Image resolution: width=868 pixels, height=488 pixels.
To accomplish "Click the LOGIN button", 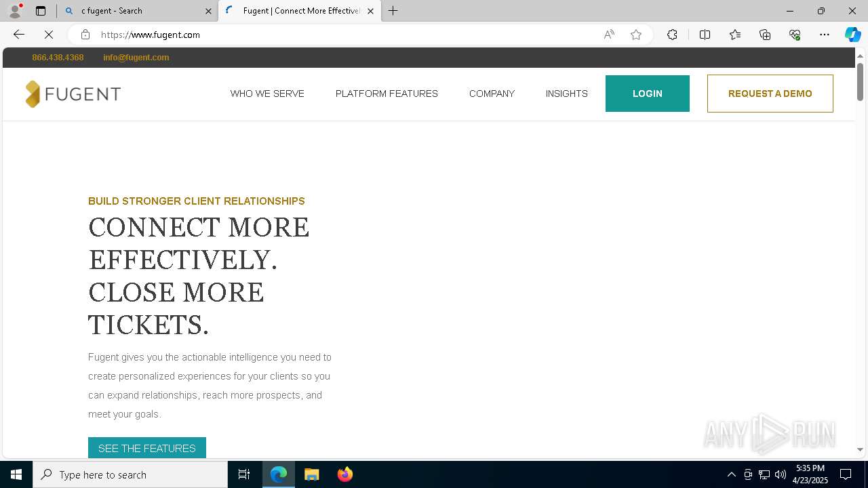I will point(648,94).
